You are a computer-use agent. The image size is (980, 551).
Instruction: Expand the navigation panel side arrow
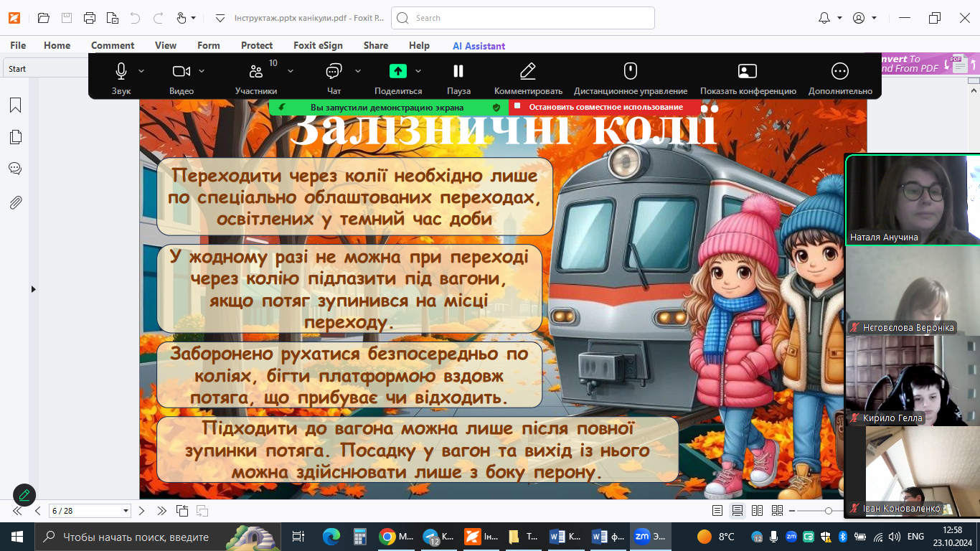tap(33, 289)
